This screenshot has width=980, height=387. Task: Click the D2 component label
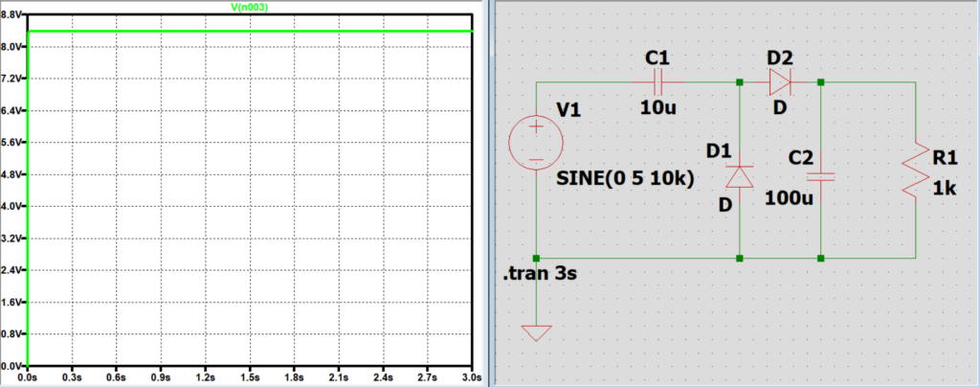(x=779, y=58)
